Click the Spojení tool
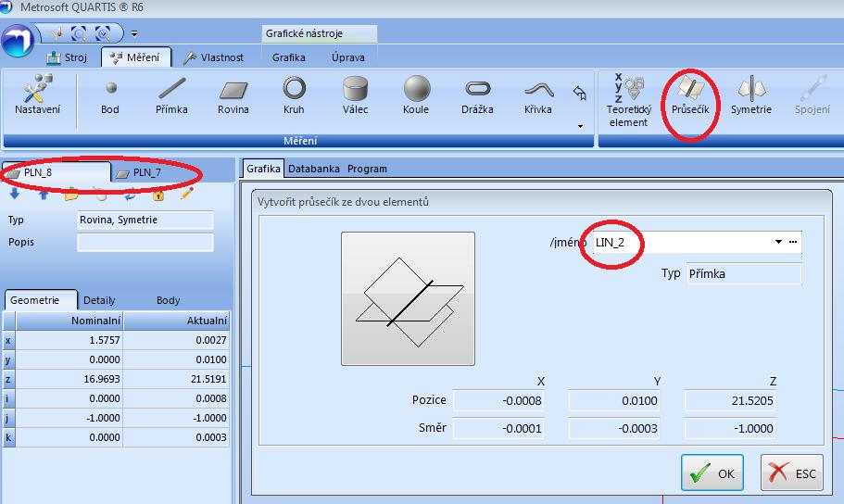The width and height of the screenshot is (844, 504). 813,95
